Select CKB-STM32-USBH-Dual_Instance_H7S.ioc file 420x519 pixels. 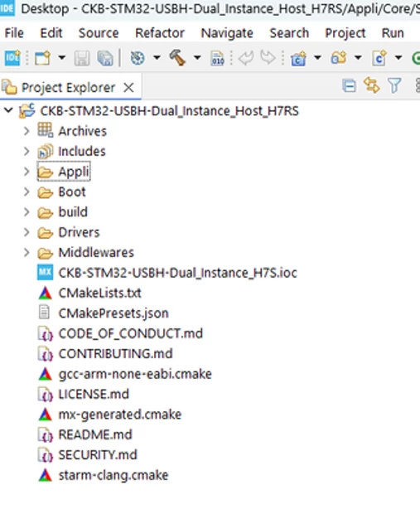[x=177, y=273]
